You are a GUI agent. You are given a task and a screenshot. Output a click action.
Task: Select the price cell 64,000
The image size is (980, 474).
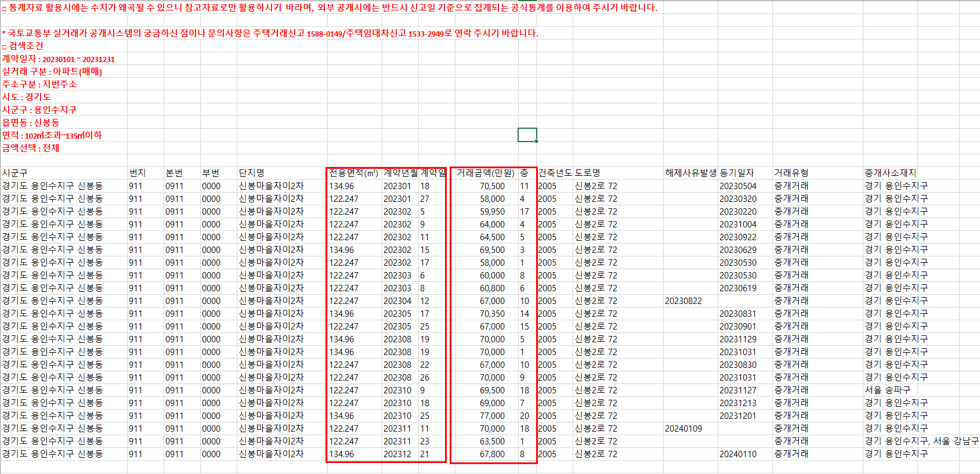tap(486, 225)
